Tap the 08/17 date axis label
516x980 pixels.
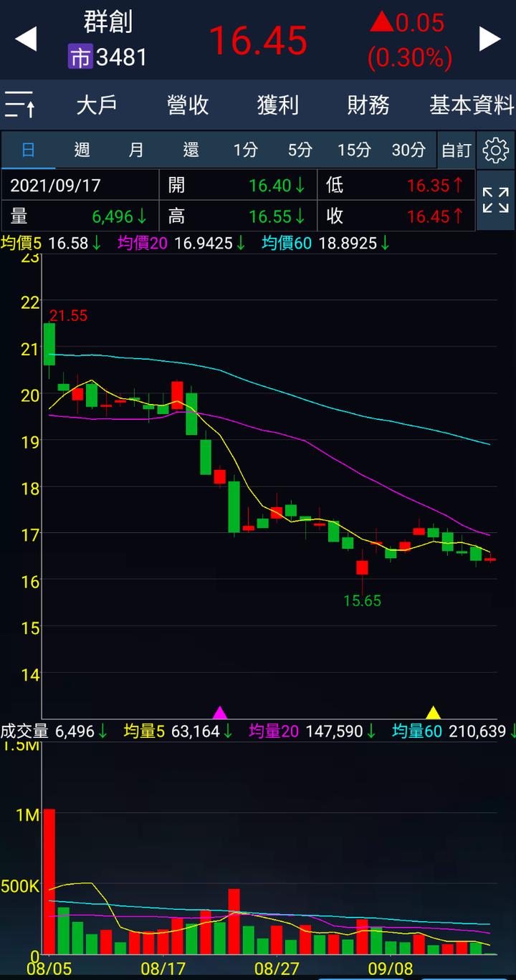(163, 969)
